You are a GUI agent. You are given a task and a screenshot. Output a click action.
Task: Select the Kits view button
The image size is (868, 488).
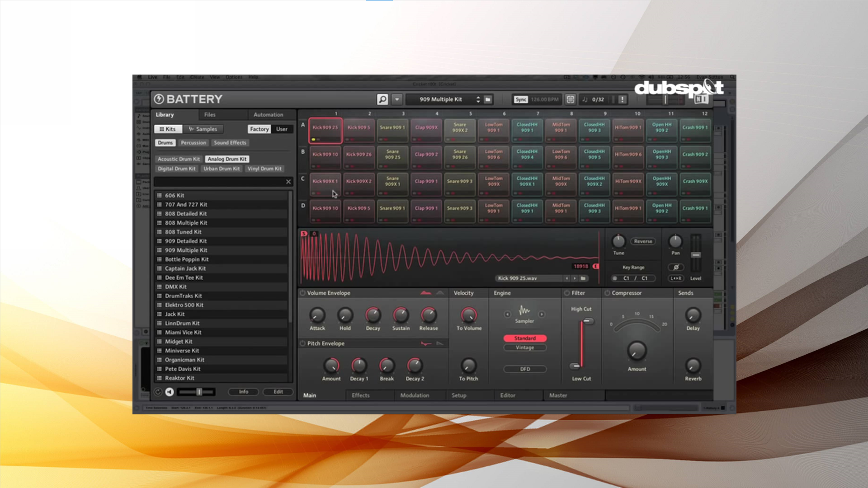point(168,129)
